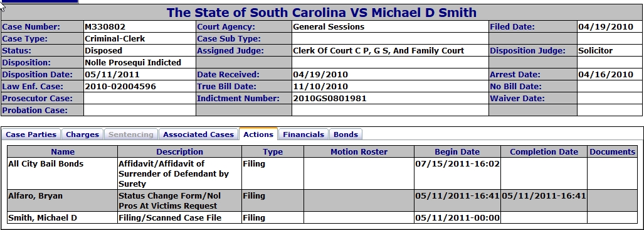Screen dimensions: 644x230
Task: Select the Alfaro, Bryan action row
Action: [322, 201]
